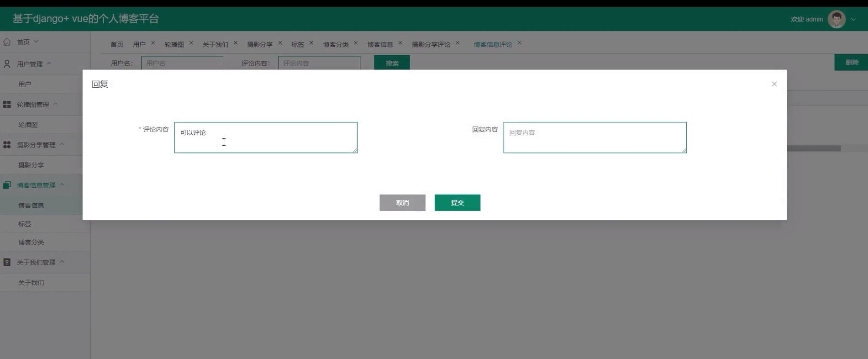Close the 标签 tab
The width and height of the screenshot is (868, 359).
[311, 43]
